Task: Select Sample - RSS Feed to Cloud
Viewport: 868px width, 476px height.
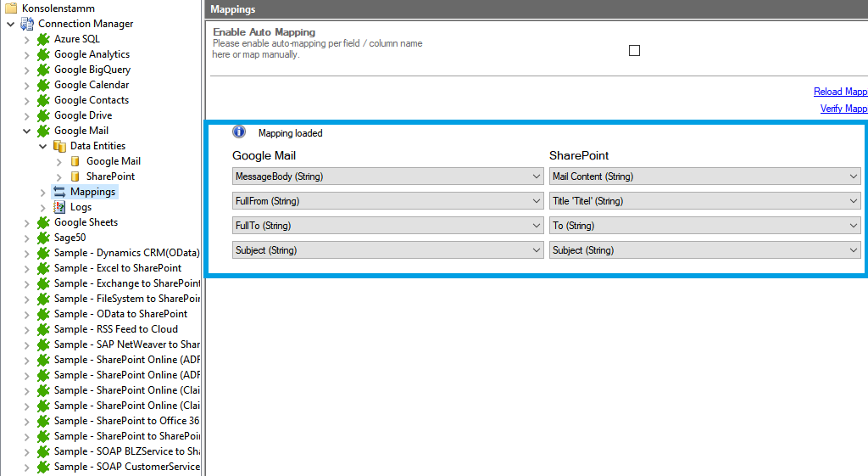Action: point(115,329)
